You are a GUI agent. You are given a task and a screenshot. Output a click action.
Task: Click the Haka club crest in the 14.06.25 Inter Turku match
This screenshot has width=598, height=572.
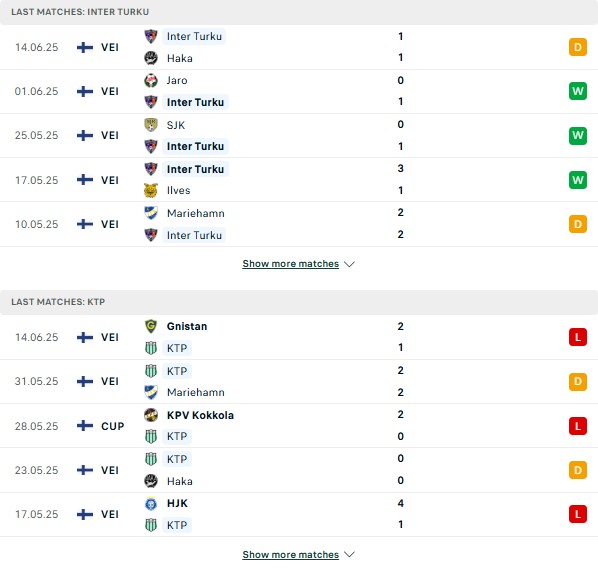(151, 58)
